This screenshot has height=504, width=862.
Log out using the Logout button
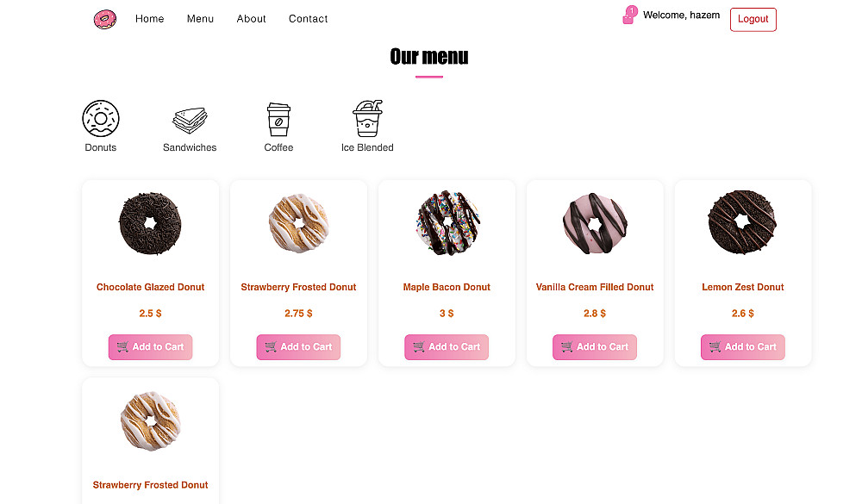pos(753,19)
